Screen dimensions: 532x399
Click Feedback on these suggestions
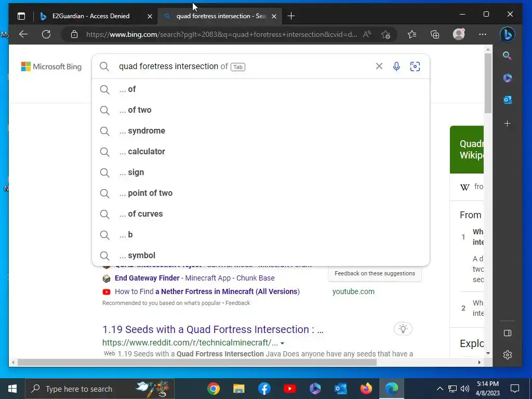(375, 273)
